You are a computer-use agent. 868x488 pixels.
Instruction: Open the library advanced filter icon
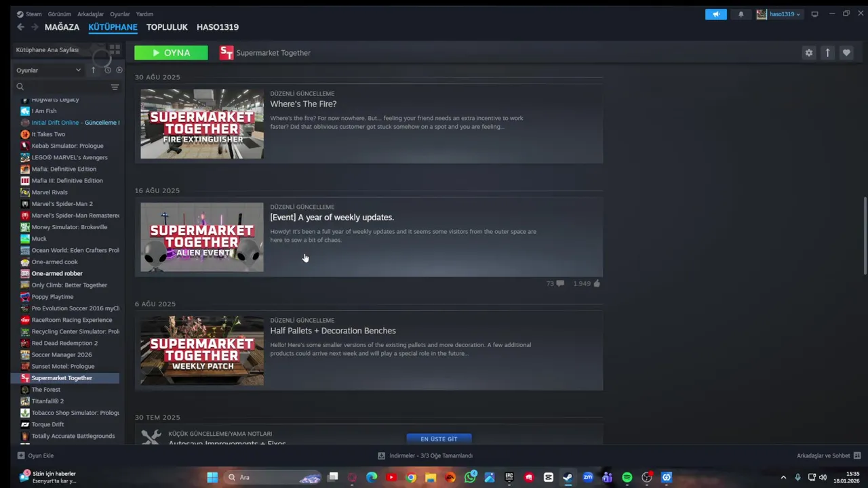point(115,87)
